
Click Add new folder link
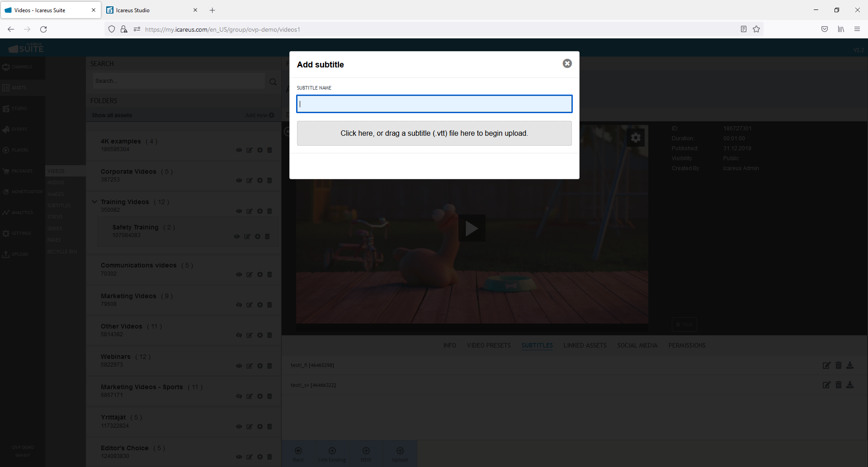coord(259,115)
